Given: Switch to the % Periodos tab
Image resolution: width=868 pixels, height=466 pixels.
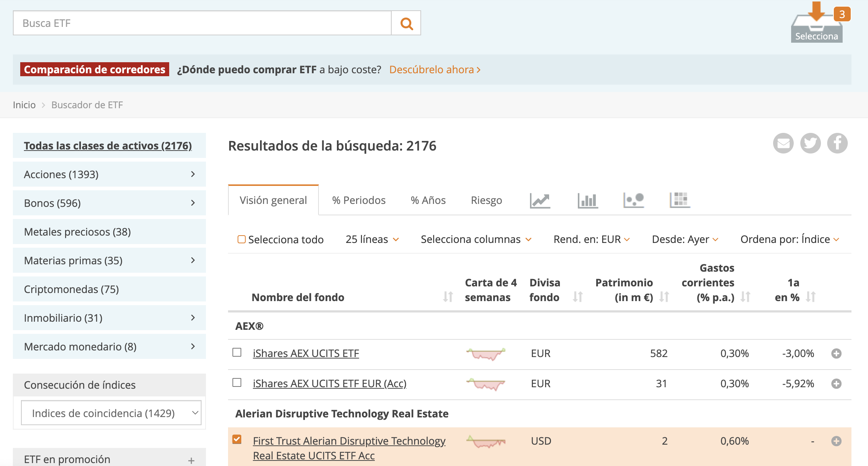Looking at the screenshot, I should click(359, 200).
